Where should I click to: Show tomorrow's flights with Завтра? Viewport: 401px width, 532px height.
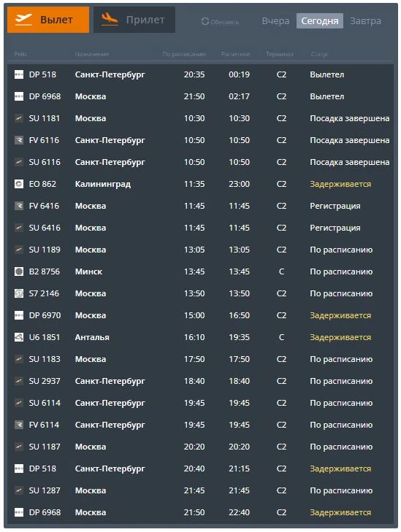[x=365, y=21]
